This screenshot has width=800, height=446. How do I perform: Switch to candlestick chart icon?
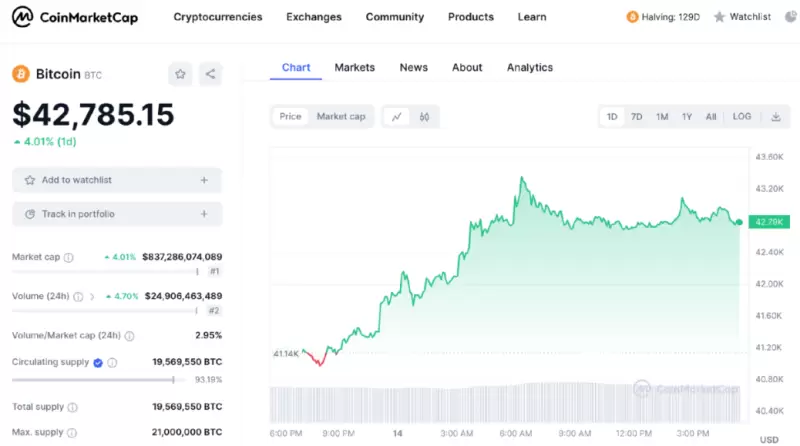[x=424, y=117]
